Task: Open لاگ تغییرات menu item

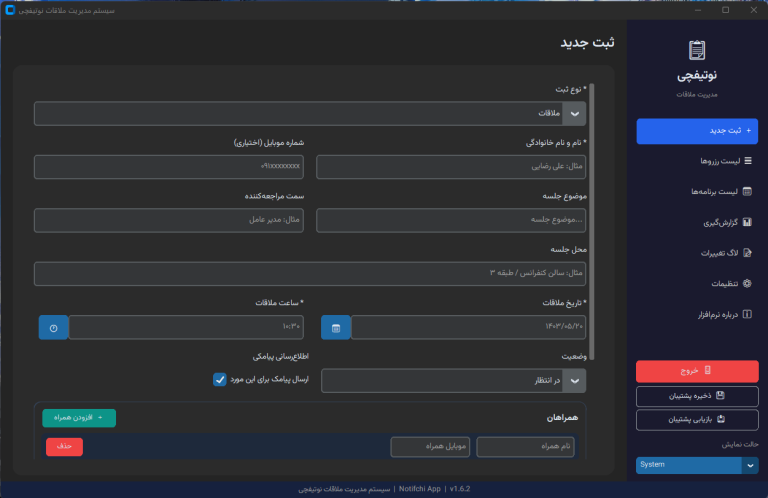Action: click(697, 253)
